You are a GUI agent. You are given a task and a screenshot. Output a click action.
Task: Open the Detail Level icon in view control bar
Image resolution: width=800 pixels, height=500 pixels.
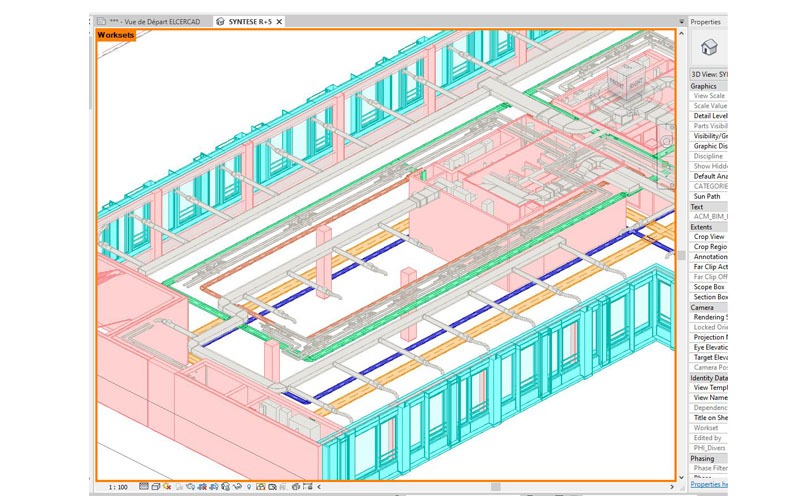click(144, 487)
